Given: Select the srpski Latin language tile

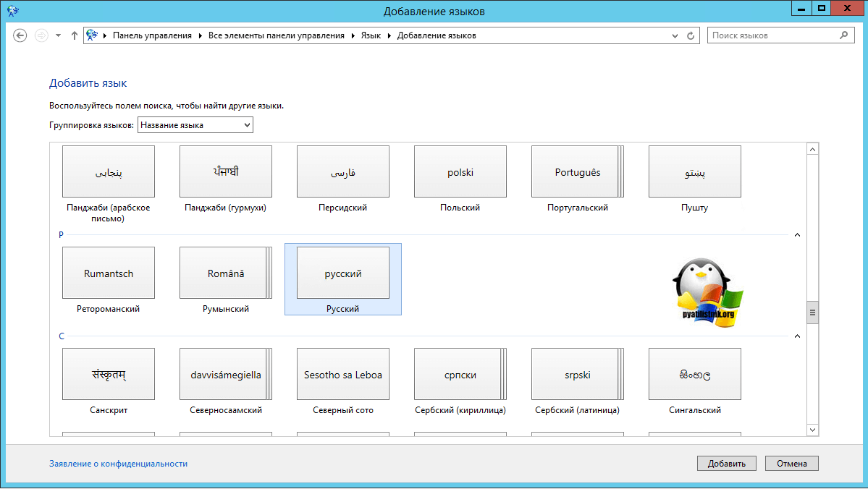Looking at the screenshot, I should (x=577, y=375).
